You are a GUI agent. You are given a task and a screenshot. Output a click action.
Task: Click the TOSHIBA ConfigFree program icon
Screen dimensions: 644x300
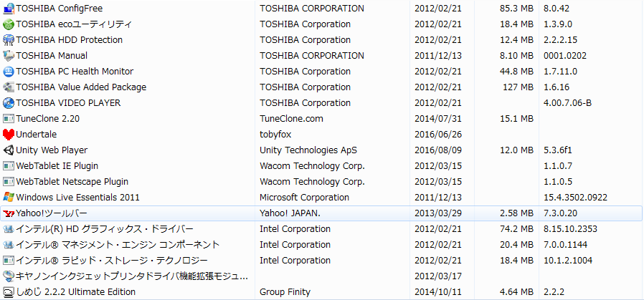pos(9,9)
